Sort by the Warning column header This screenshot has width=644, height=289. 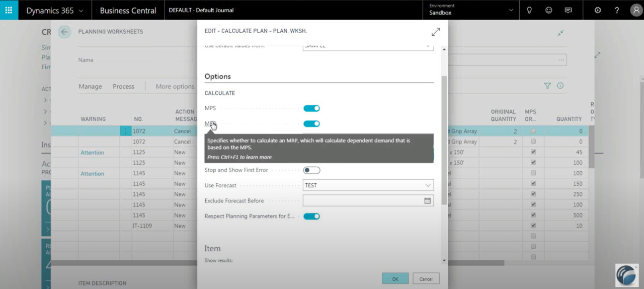93,119
